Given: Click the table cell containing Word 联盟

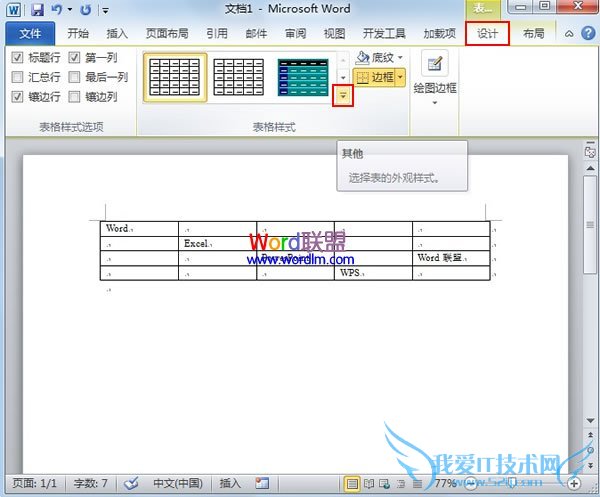Looking at the screenshot, I should (x=451, y=258).
